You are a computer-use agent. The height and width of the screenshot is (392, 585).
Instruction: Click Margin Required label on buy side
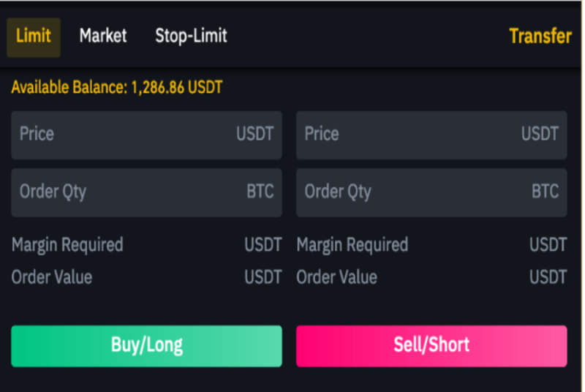pos(67,245)
